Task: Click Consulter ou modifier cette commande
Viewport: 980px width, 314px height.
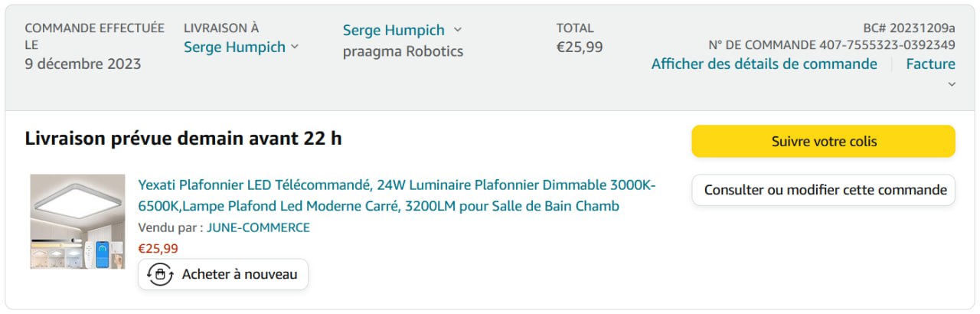Action: tap(823, 190)
